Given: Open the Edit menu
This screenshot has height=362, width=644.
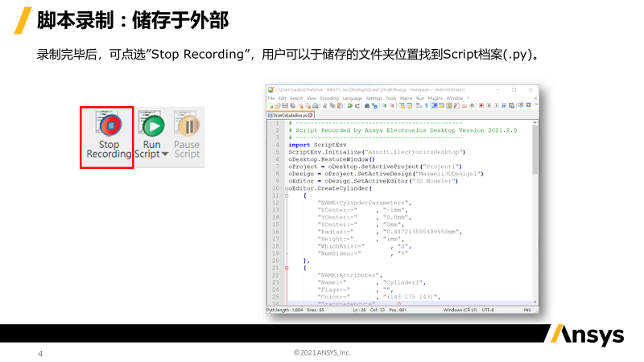Looking at the screenshot, I should pos(283,98).
